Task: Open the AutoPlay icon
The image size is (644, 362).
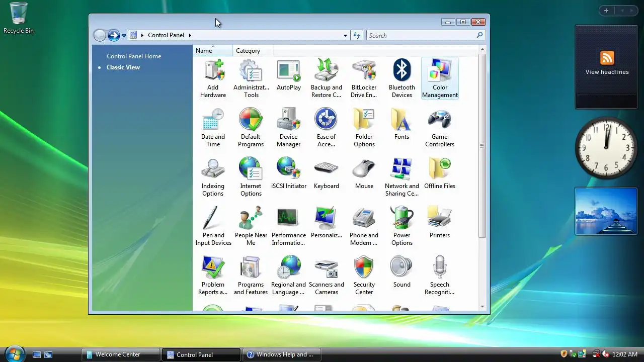Action: [x=289, y=75]
